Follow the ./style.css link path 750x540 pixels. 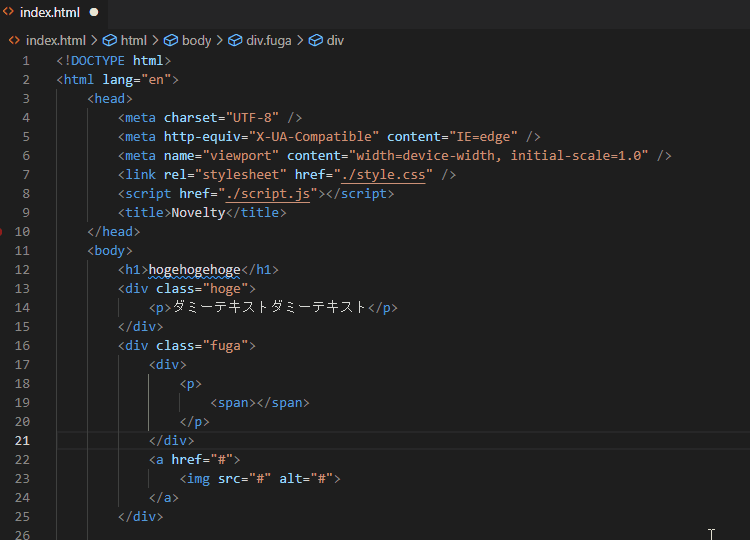(386, 175)
